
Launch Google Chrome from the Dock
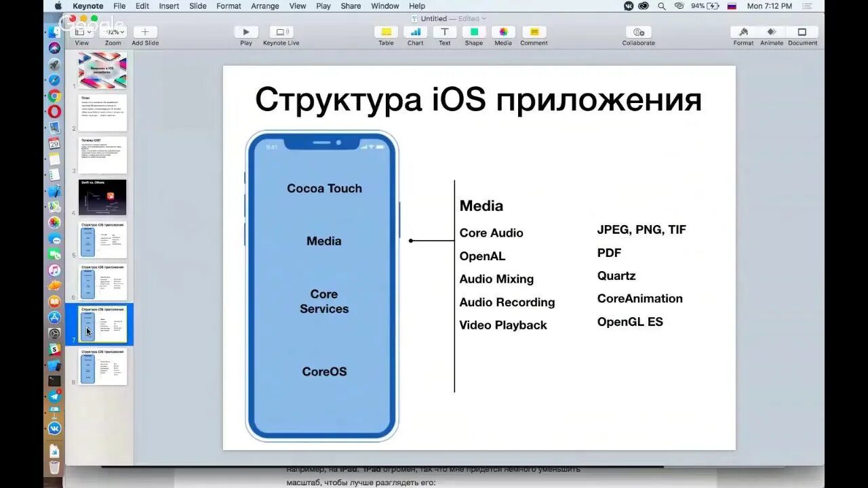(54, 96)
